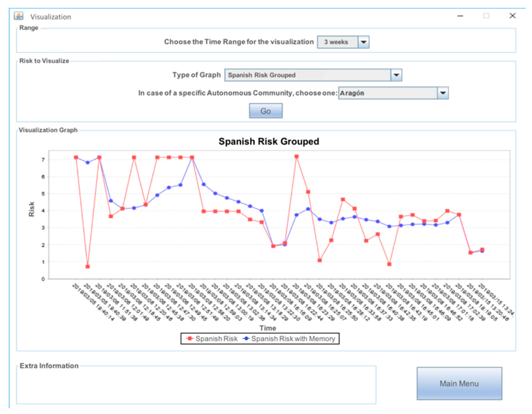Screen dimensions: 532x414
Task: Close the Visualization window
Action: tap(512, 16)
